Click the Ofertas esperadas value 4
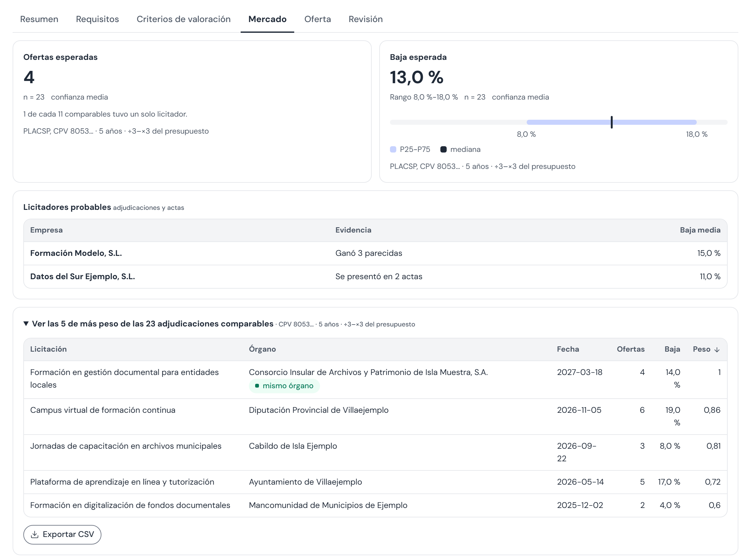Screen dimensions: 756x559 [x=29, y=77]
